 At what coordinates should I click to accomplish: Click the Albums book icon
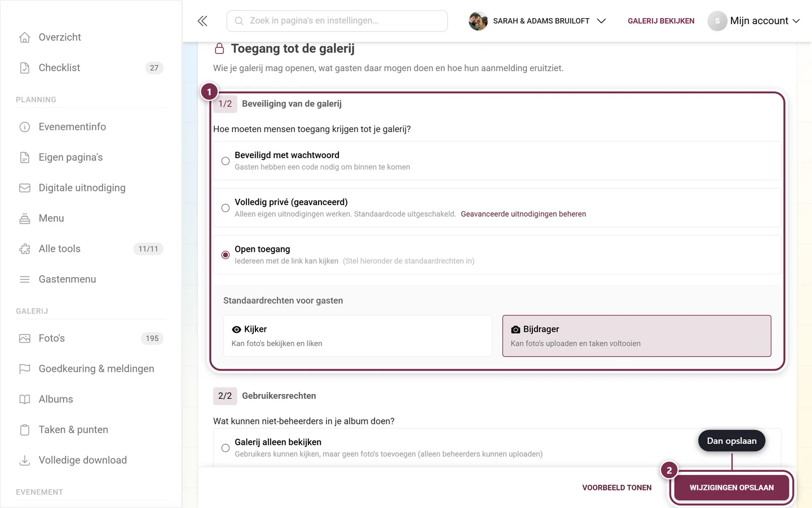click(x=25, y=400)
